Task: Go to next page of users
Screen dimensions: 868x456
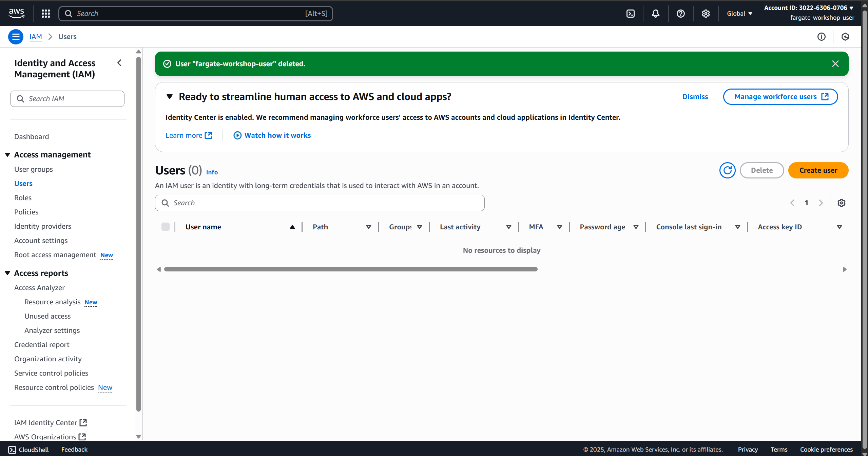Action: [821, 203]
